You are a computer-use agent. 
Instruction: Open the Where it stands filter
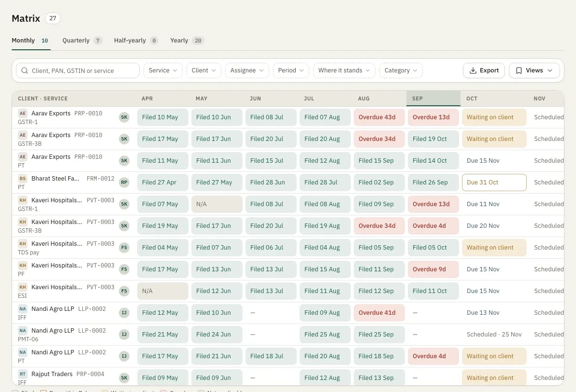tap(344, 70)
